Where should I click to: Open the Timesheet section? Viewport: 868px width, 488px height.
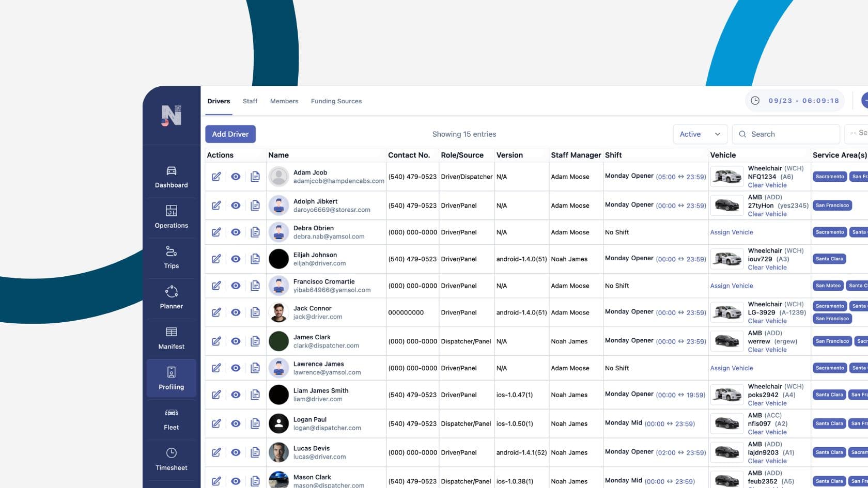(171, 459)
